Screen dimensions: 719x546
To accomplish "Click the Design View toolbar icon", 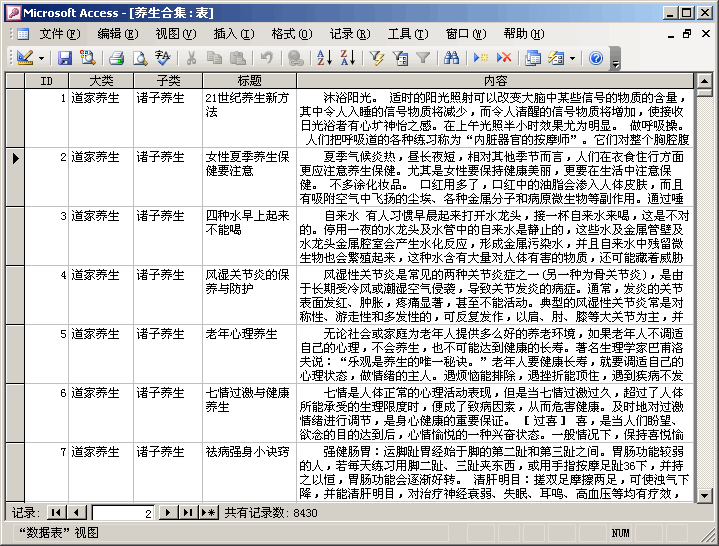I will 25,58.
